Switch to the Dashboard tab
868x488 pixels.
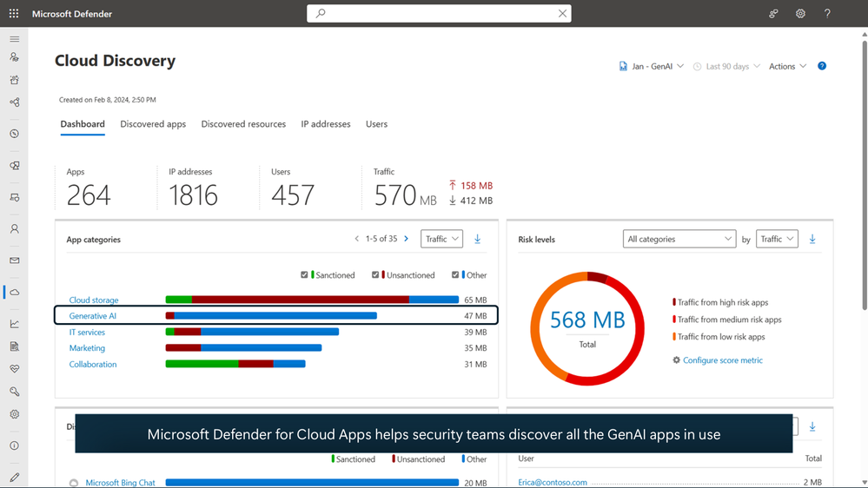[83, 124]
